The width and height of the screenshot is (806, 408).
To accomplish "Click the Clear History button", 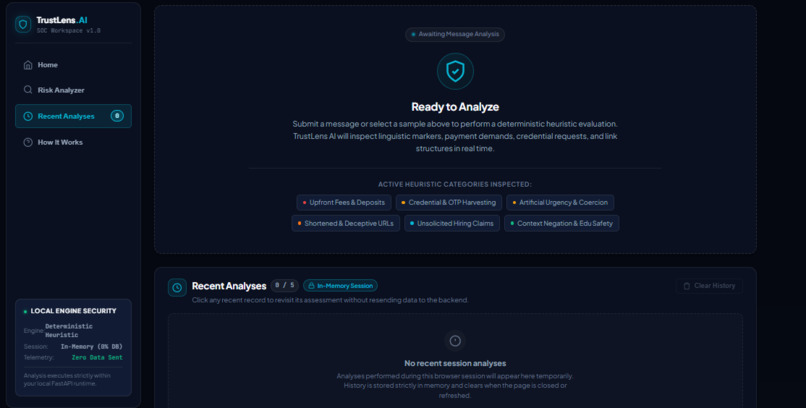I will pos(709,286).
